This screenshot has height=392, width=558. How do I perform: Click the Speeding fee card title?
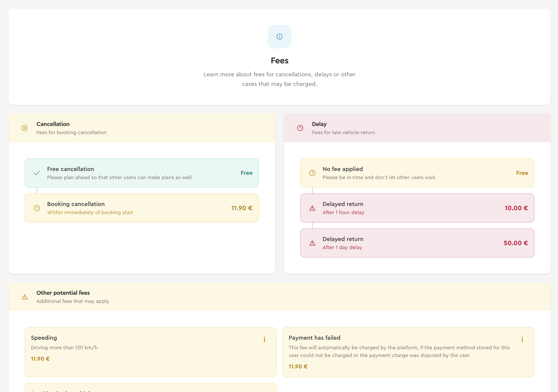44,337
